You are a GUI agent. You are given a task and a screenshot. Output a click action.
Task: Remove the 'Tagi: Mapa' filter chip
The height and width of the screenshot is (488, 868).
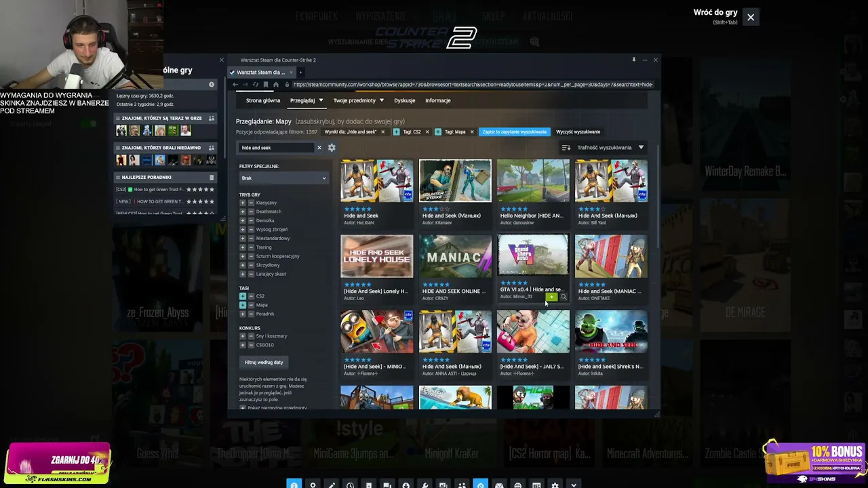tap(472, 132)
